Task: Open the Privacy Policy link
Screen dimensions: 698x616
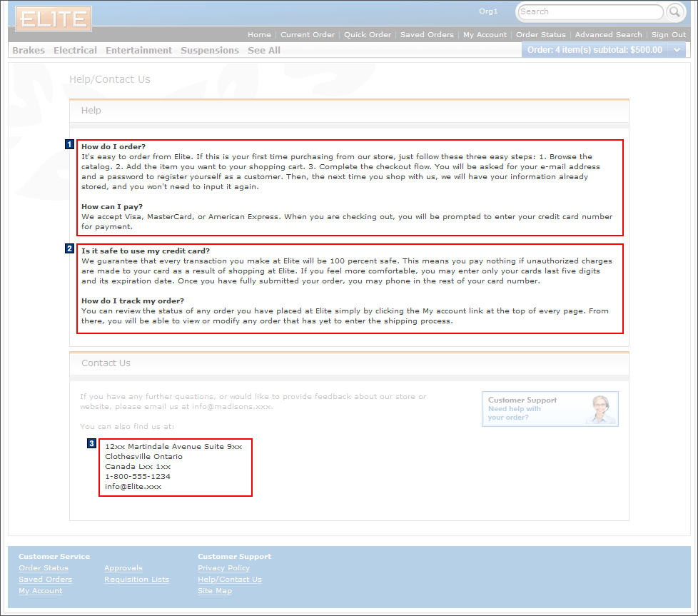Action: tap(224, 568)
